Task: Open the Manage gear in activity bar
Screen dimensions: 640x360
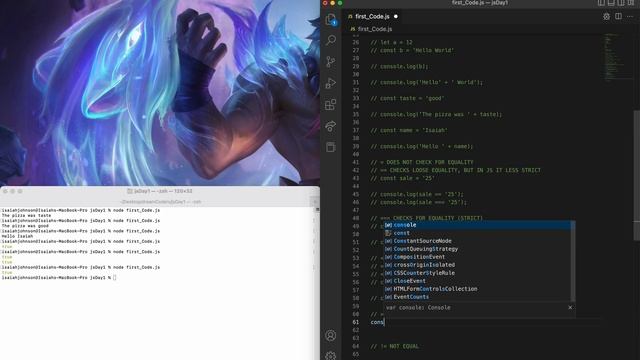Action: coord(331,356)
